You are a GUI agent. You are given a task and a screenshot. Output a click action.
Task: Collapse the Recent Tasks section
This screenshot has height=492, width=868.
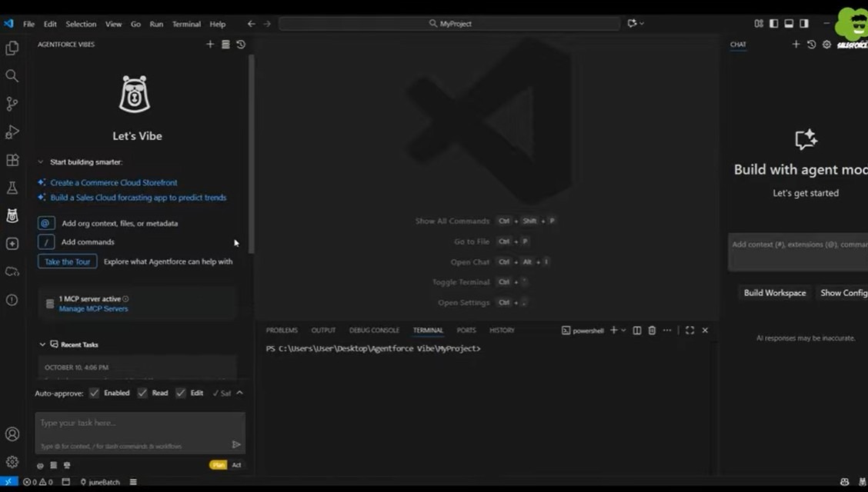42,345
